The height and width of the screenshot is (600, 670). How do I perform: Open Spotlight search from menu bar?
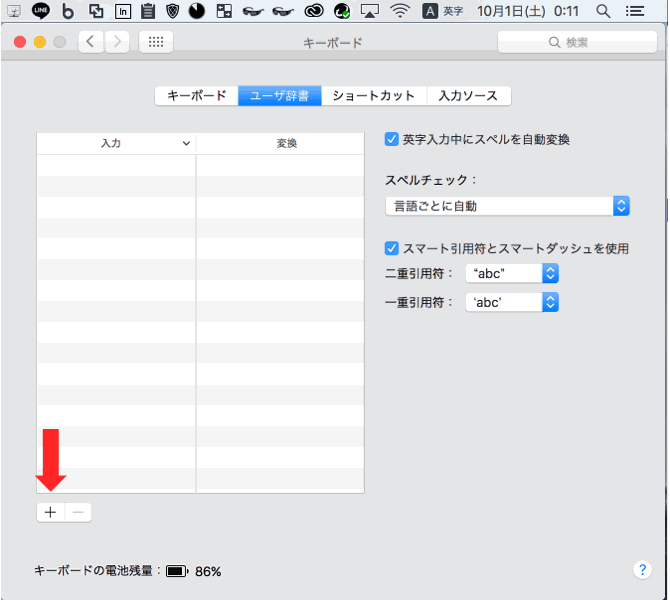603,11
